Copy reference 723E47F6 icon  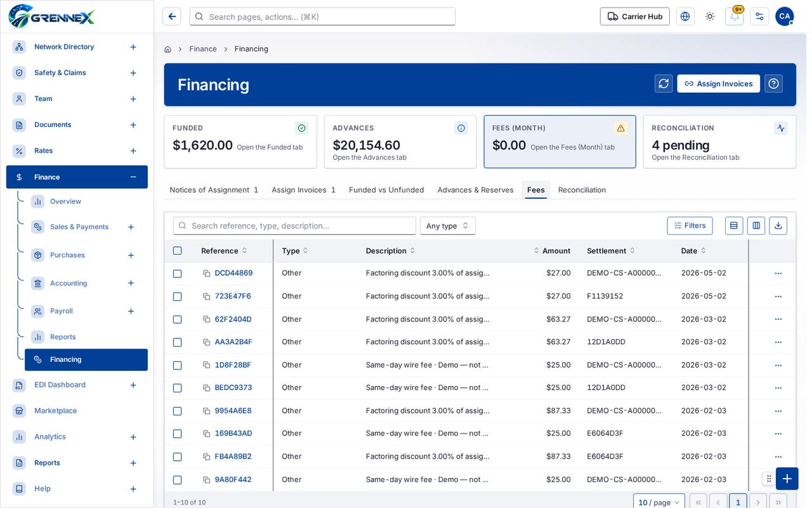point(207,297)
